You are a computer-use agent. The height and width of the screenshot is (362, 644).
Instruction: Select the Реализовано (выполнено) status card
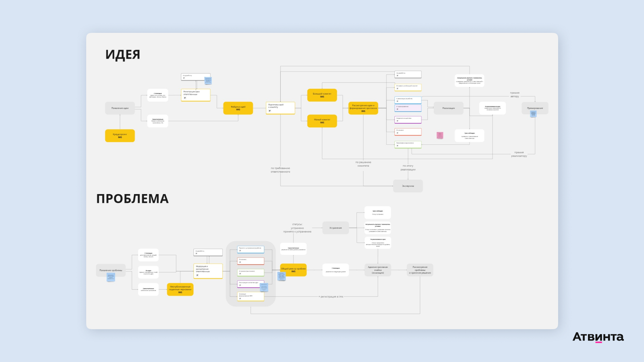(408, 144)
